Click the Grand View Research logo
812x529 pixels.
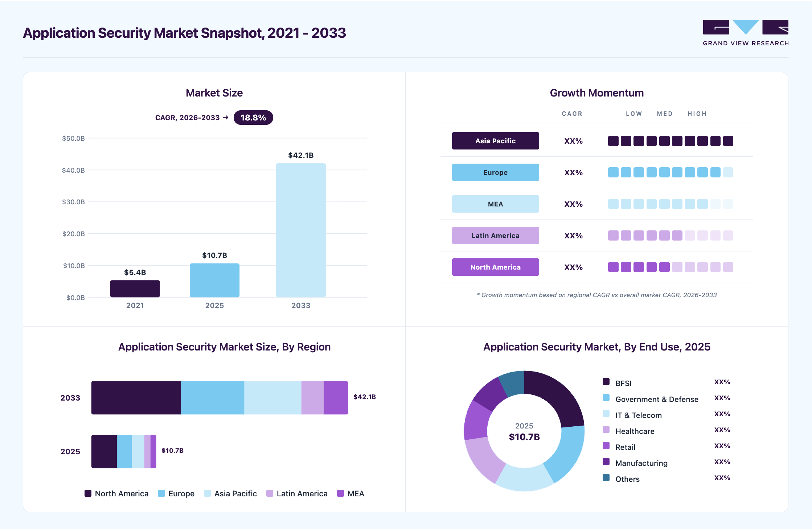click(746, 33)
